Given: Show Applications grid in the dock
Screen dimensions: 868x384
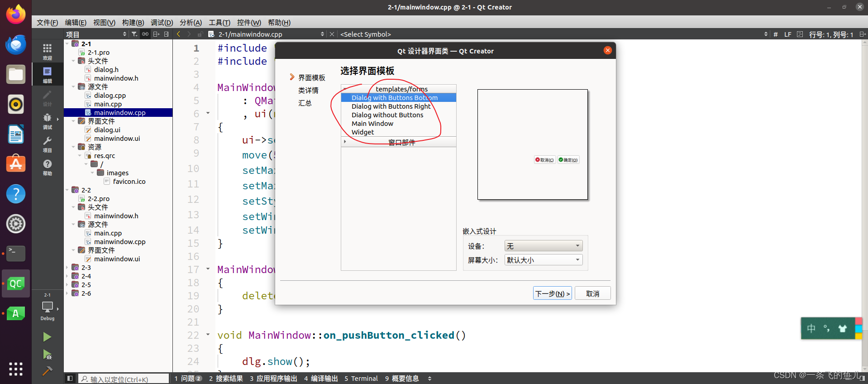Looking at the screenshot, I should coord(16,369).
